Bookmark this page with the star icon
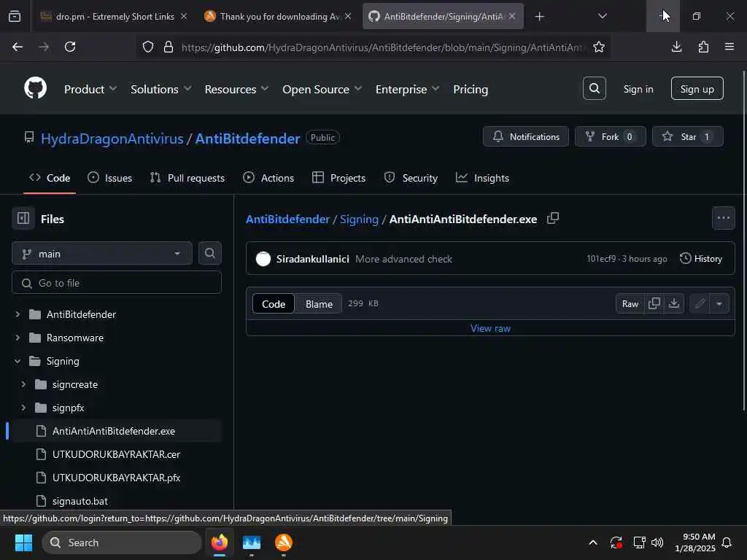Viewport: 747px width, 560px height. (x=599, y=47)
